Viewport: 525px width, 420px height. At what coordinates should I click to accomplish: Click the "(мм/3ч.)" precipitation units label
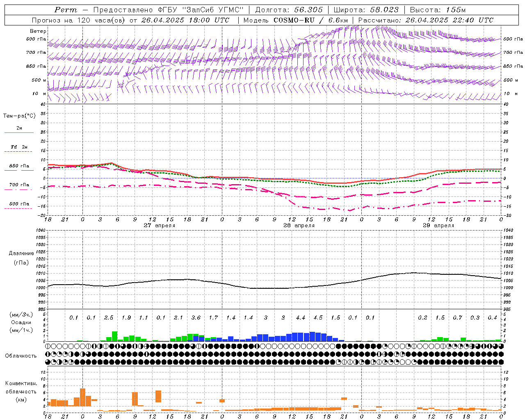pyautogui.click(x=21, y=315)
